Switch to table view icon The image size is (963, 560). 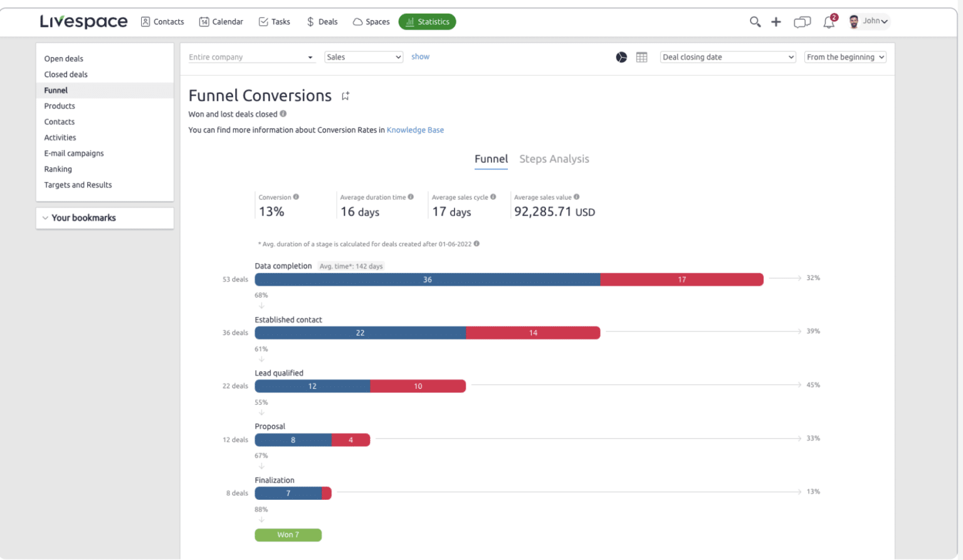tap(641, 57)
